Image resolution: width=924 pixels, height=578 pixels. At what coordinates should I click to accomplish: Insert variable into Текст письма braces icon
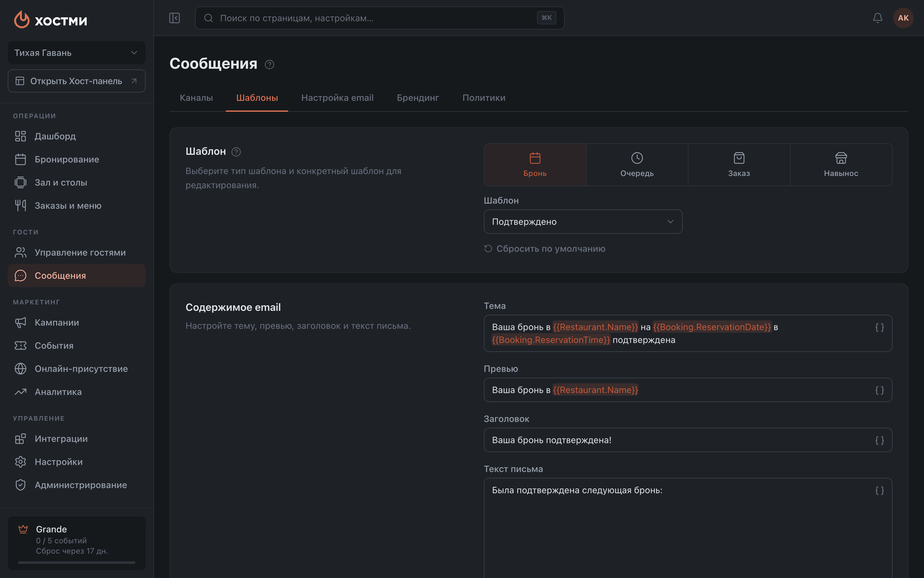[879, 490]
